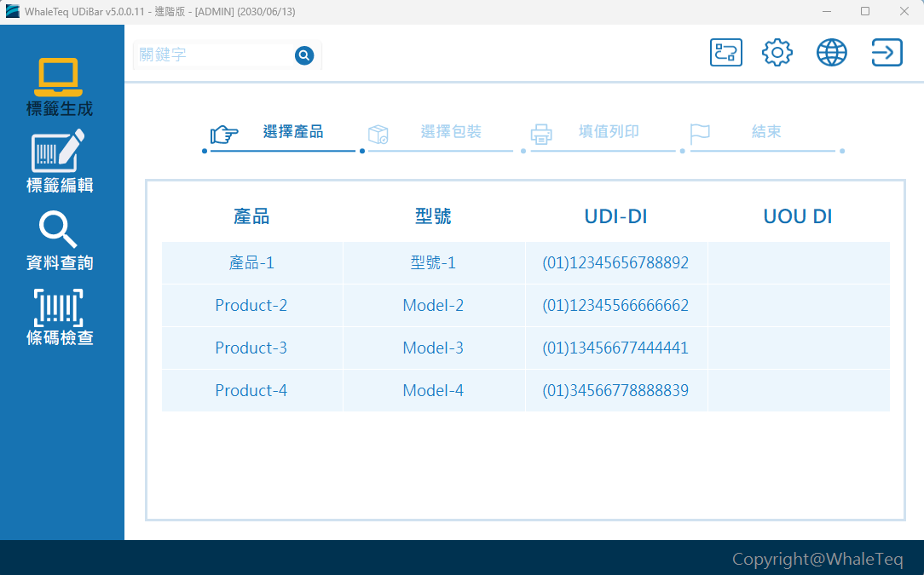Click the 資料查詢 sidebar label
Viewport: 924px width, 575px height.
[x=60, y=262]
